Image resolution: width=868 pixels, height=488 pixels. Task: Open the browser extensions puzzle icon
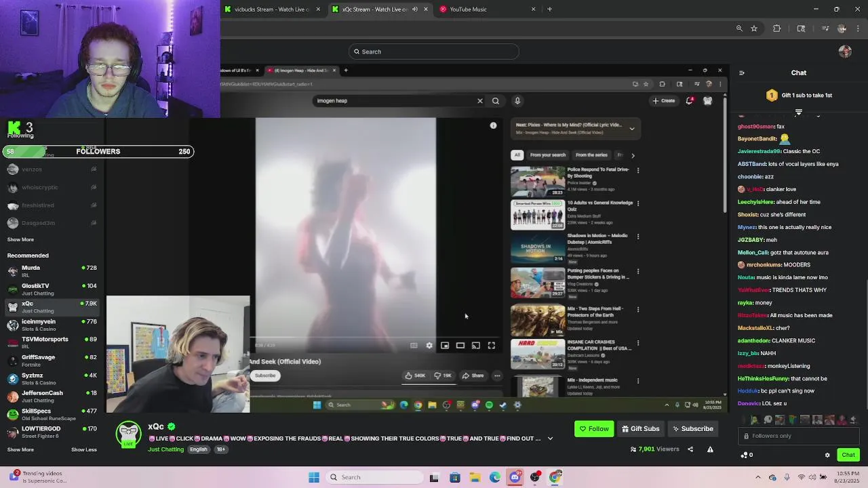pyautogui.click(x=777, y=28)
